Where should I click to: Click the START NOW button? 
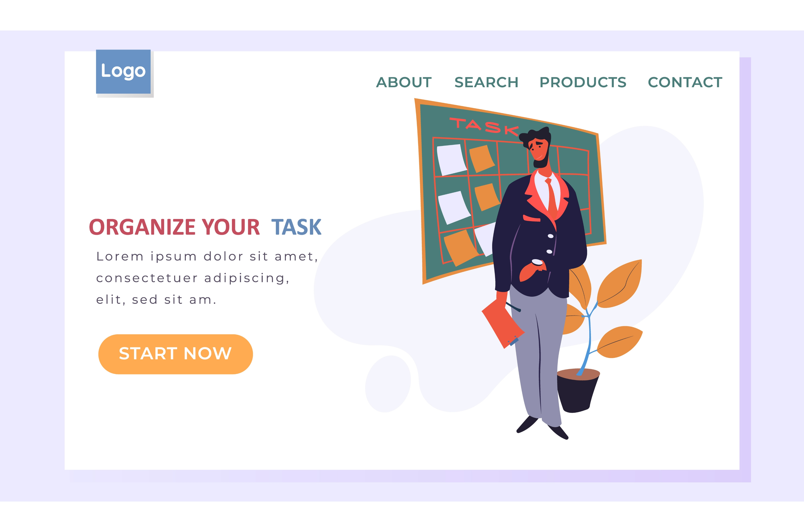tap(175, 354)
